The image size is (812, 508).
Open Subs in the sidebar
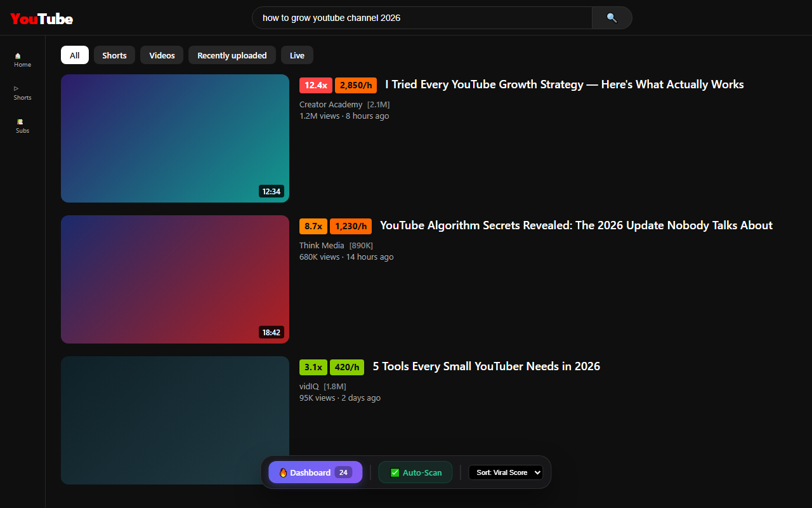tap(22, 126)
